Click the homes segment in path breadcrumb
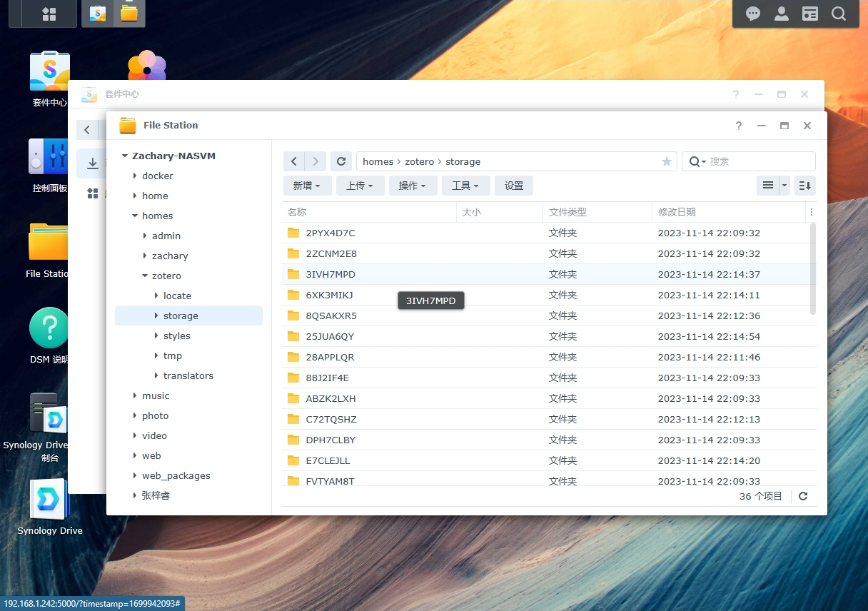This screenshot has width=868, height=611. point(378,161)
